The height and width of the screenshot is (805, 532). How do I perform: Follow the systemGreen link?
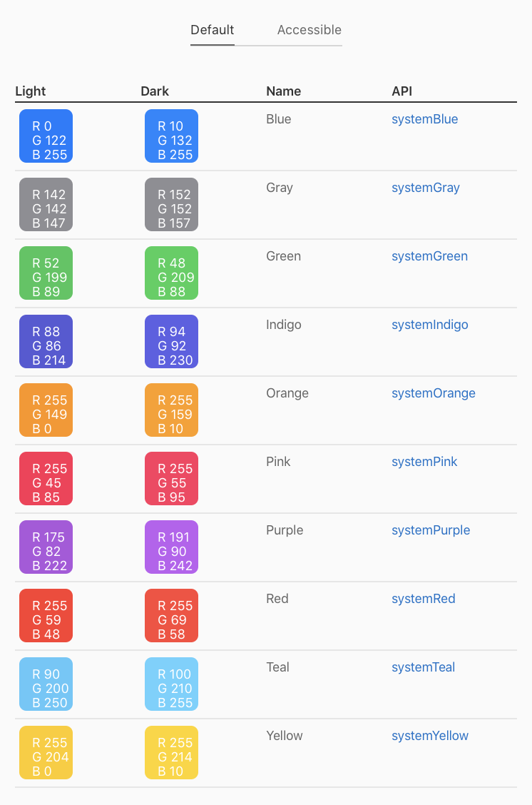point(429,256)
